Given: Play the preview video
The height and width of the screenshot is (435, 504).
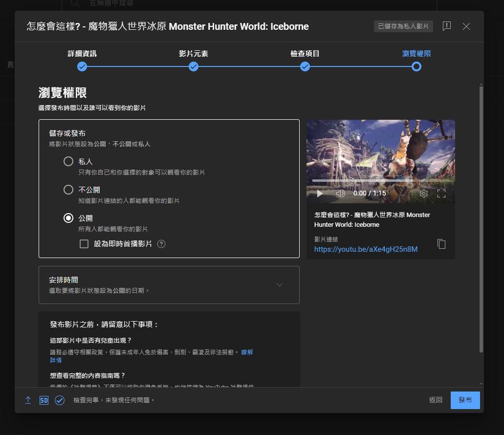Looking at the screenshot, I should pos(320,194).
